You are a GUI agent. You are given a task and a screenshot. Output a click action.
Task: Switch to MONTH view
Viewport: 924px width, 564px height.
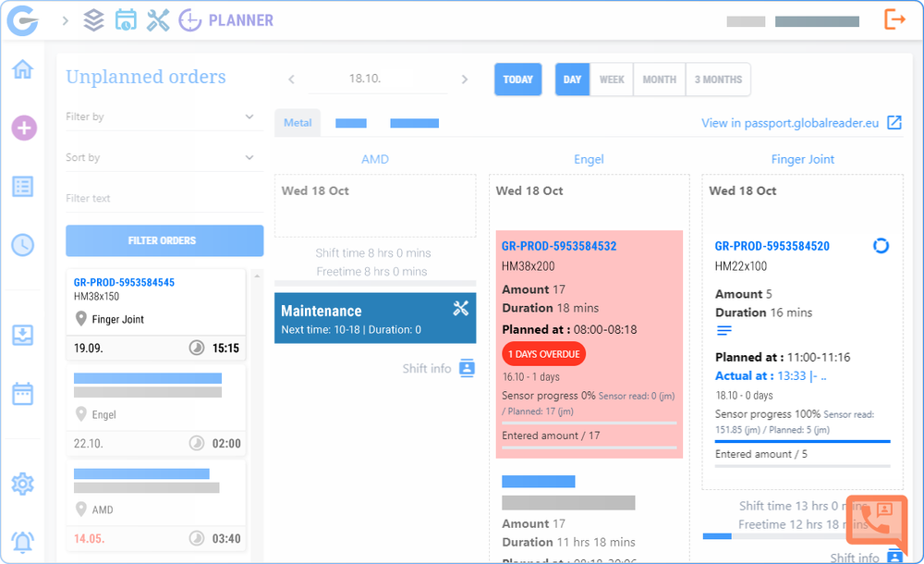(x=660, y=80)
